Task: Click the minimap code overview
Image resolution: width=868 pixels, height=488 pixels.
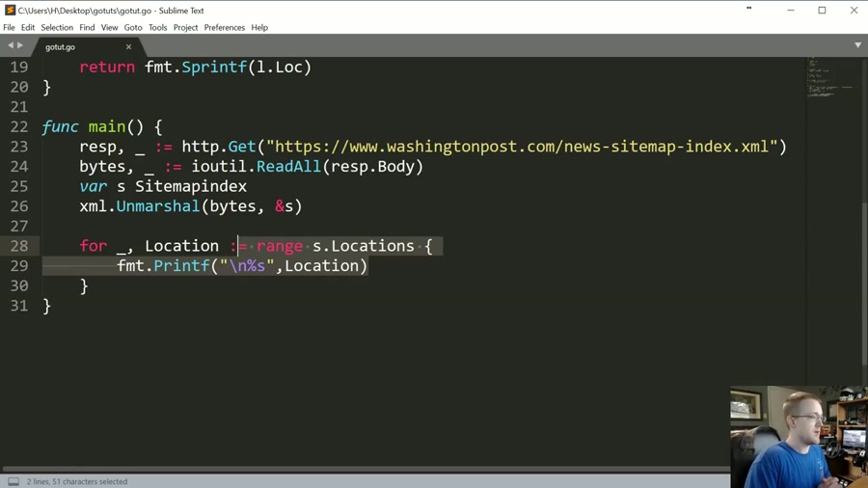Action: point(830,77)
